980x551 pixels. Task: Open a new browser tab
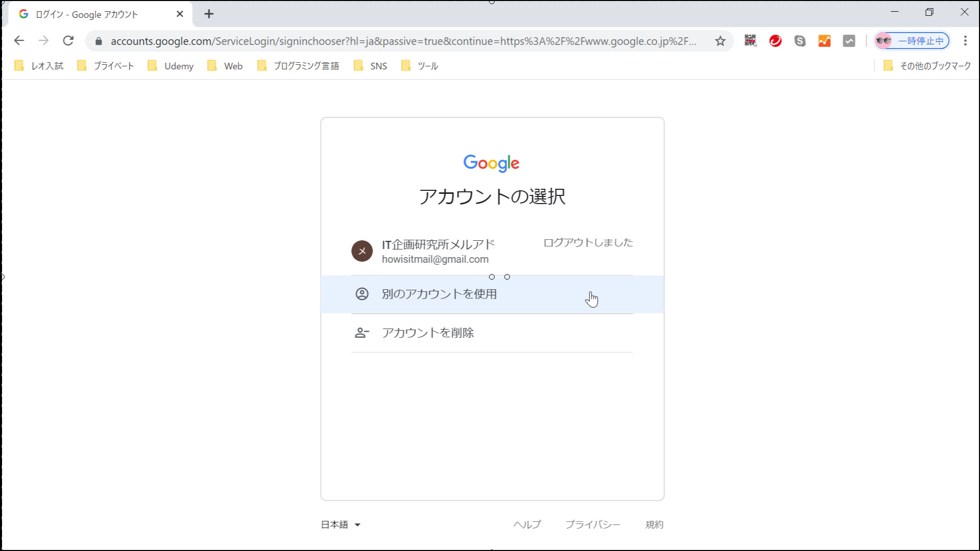tap(209, 14)
